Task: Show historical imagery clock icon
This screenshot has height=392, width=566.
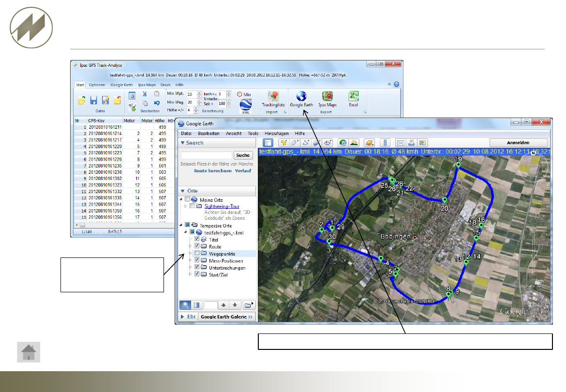Action: click(343, 143)
